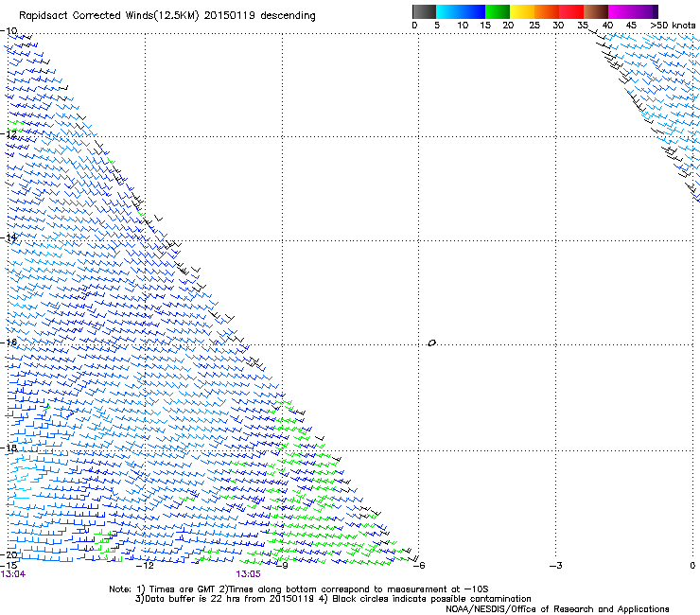Screen dimensions: 700x615
Task: Click the -9 longitude axis label
Action: pos(282,566)
